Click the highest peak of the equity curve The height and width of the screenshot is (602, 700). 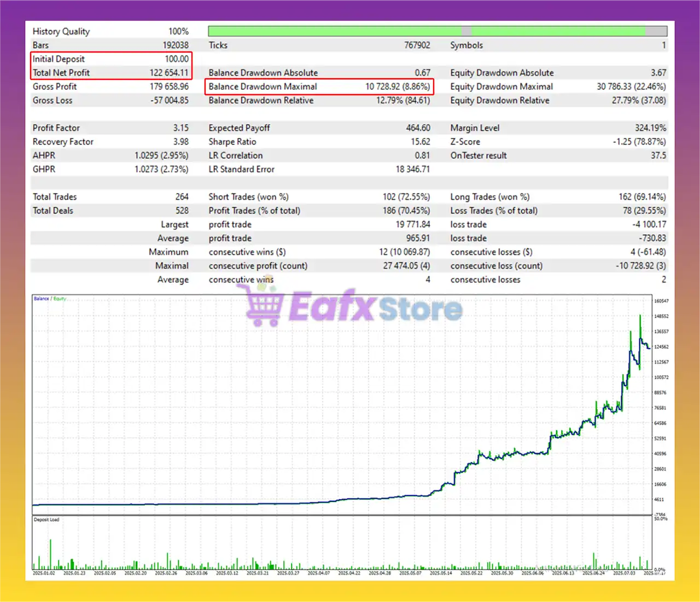click(x=640, y=316)
